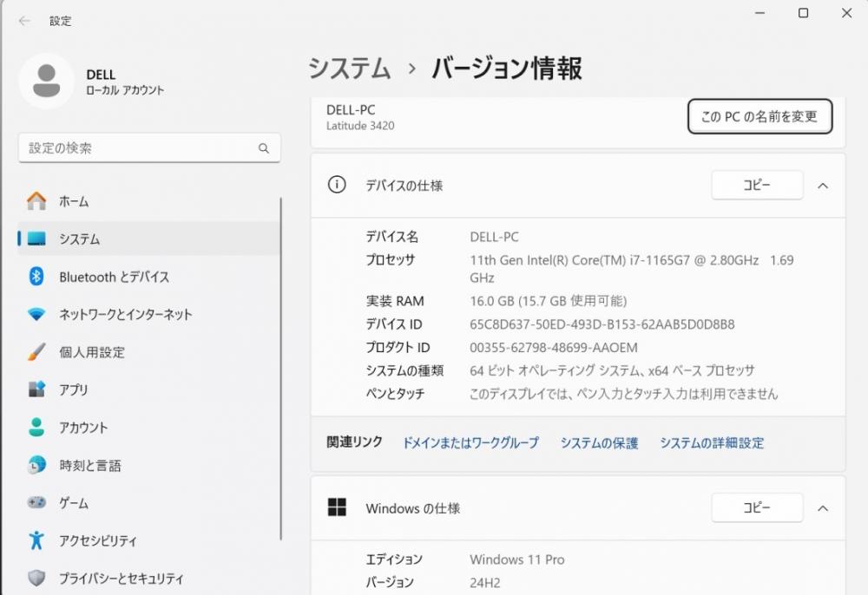Click the ゲーム controller icon
The height and width of the screenshot is (595, 868).
pyautogui.click(x=36, y=503)
